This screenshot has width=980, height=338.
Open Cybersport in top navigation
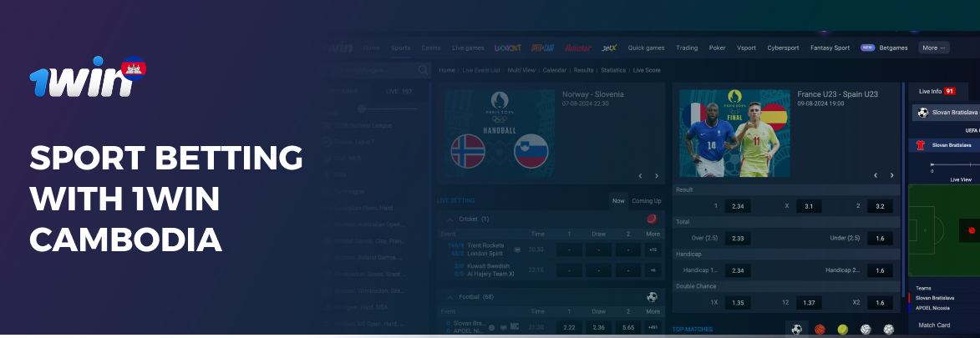[x=783, y=48]
